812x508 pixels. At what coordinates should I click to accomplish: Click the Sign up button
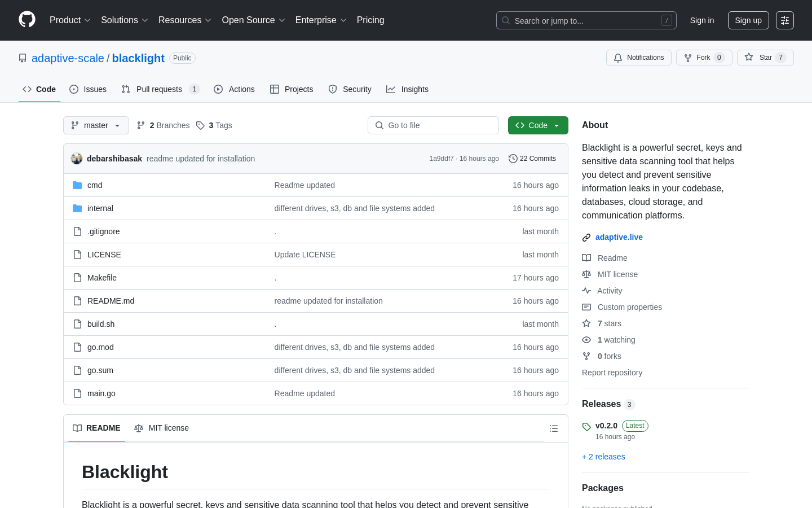tap(748, 20)
